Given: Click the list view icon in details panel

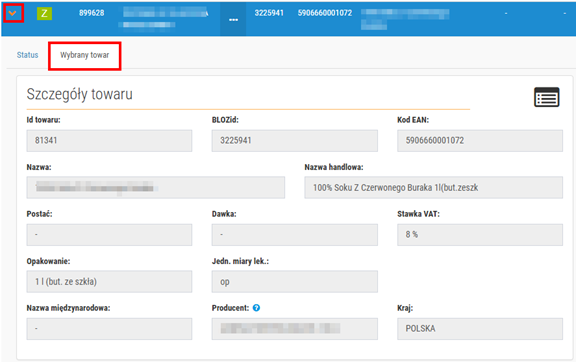Looking at the screenshot, I should click(546, 97).
